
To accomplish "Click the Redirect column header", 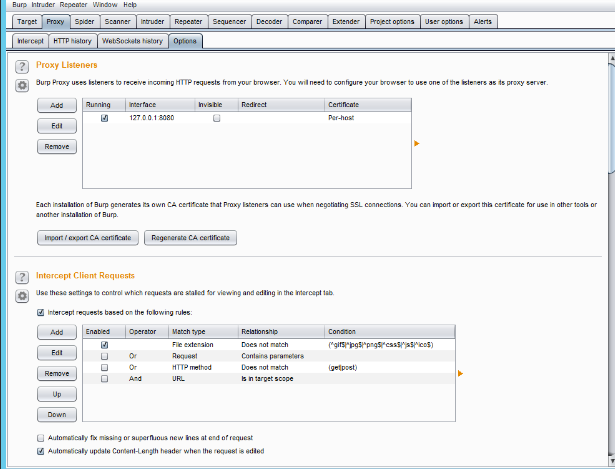I will pos(281,105).
